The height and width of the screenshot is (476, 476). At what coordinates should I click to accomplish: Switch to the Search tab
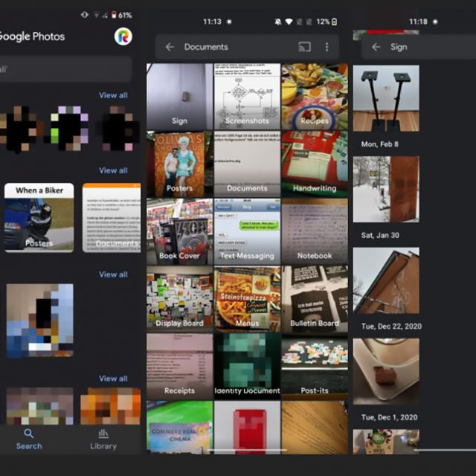28,440
